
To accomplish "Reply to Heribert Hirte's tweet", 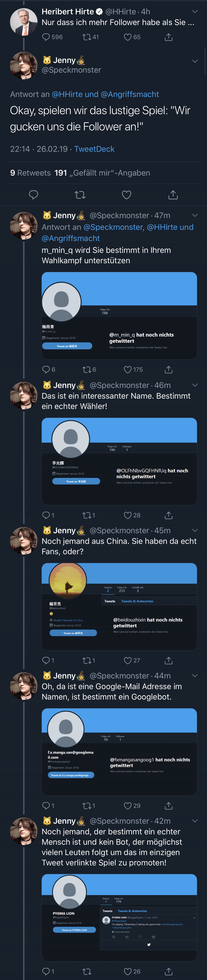I will (x=46, y=37).
